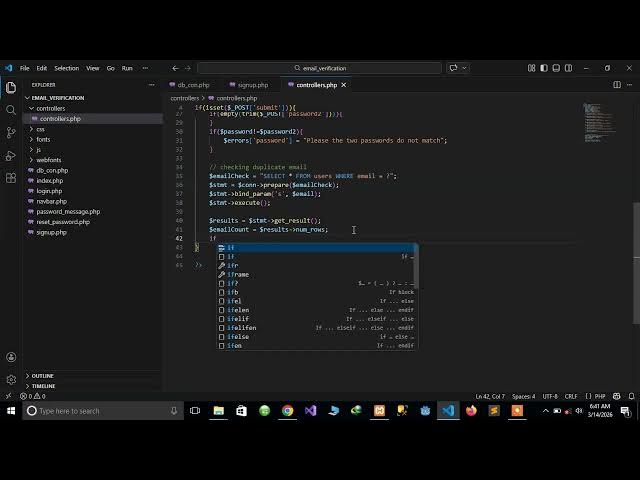Open the customize layout icon
Viewport: 640px width, 480px height.
531,68
